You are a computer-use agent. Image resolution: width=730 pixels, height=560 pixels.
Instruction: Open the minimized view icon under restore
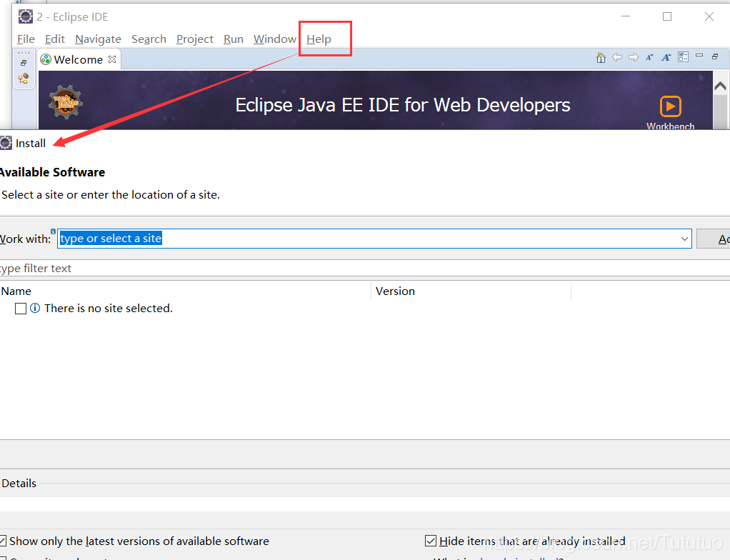24,78
